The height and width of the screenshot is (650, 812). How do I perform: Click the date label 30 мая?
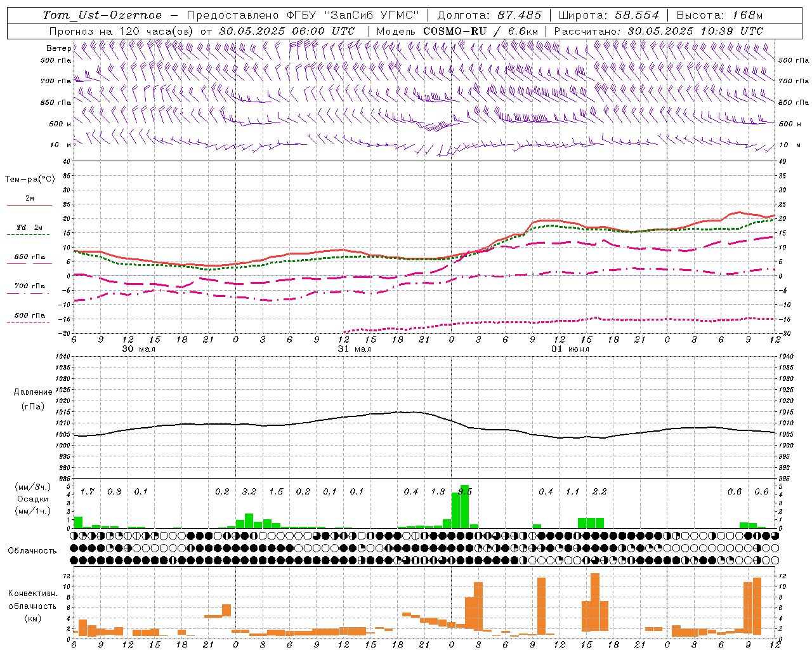click(x=138, y=349)
